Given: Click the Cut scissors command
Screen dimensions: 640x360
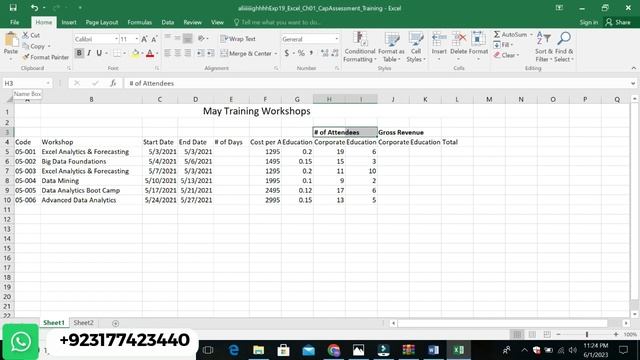Looking at the screenshot, I should pos(31,36).
